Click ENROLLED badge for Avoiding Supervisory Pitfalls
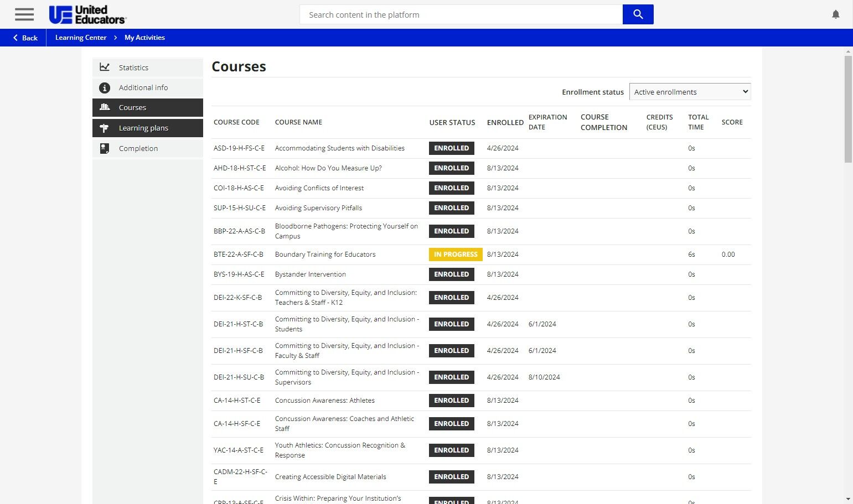The height and width of the screenshot is (504, 853). pyautogui.click(x=452, y=208)
